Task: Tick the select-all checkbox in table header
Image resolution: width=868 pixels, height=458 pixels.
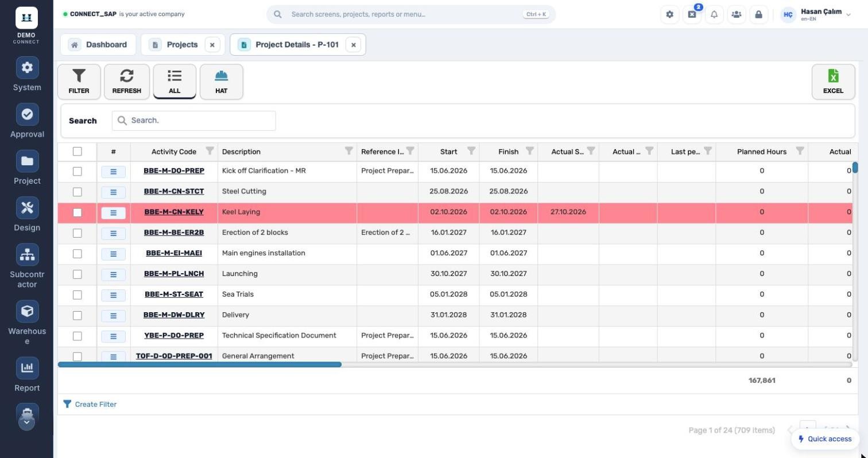Action: (77, 152)
